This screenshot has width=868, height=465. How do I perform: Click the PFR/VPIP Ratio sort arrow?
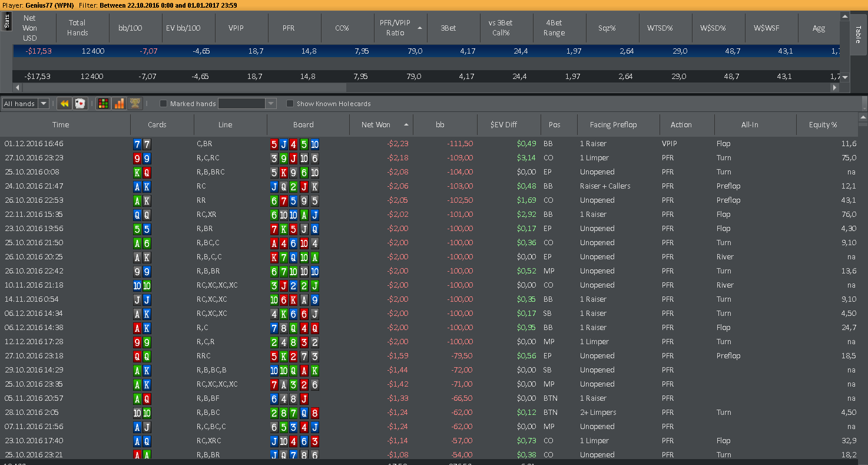(x=420, y=28)
